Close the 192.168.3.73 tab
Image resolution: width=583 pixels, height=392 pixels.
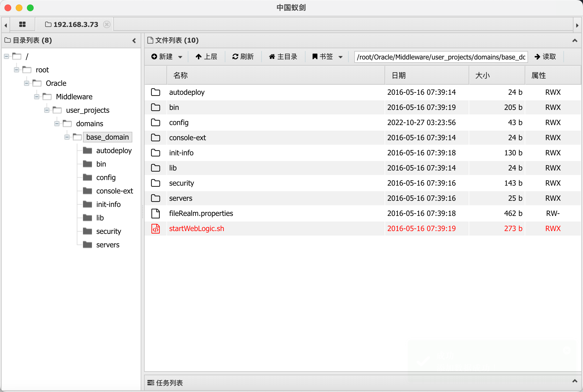tap(107, 24)
